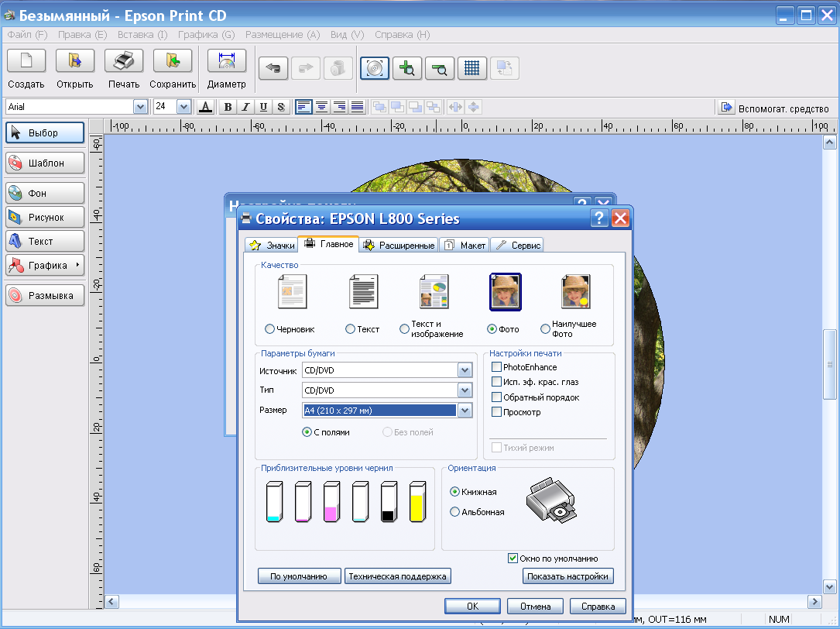Enable Обратный порядок checkbox
Viewport: 840px width, 629px height.
point(496,397)
